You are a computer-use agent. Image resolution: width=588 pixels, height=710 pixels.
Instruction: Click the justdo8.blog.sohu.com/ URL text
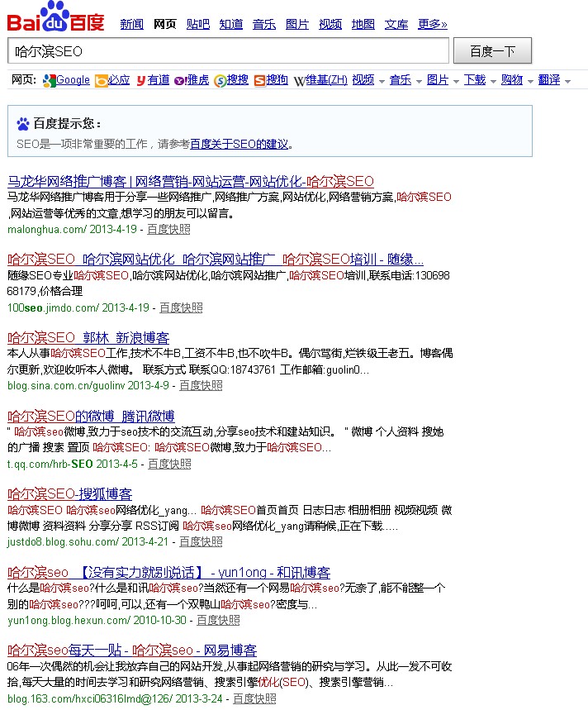(x=64, y=542)
